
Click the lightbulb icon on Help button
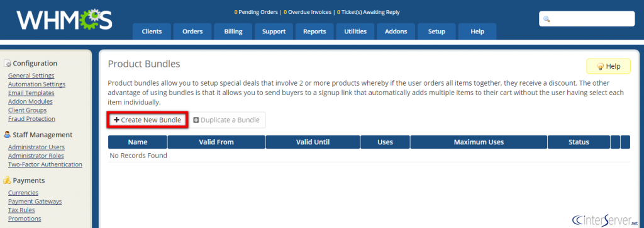[x=600, y=66]
